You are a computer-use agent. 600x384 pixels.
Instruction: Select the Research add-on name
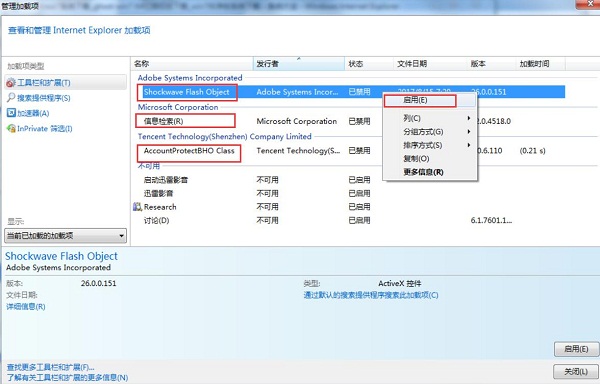coord(160,207)
